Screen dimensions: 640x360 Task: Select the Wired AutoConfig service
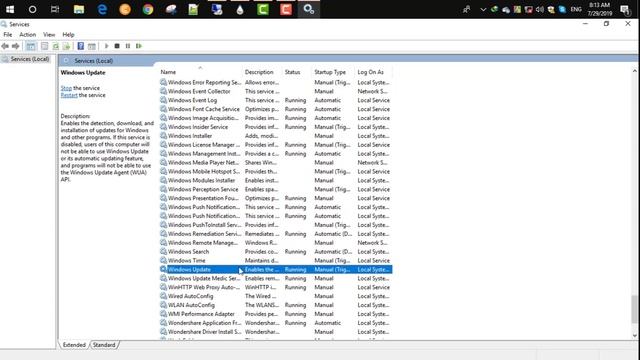tap(276, 296)
